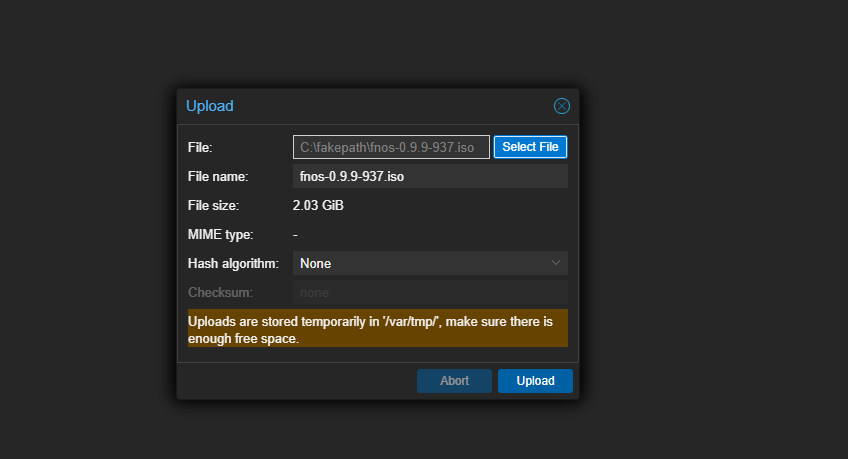This screenshot has width=848, height=459.
Task: Close the Upload dialog
Action: click(x=561, y=106)
